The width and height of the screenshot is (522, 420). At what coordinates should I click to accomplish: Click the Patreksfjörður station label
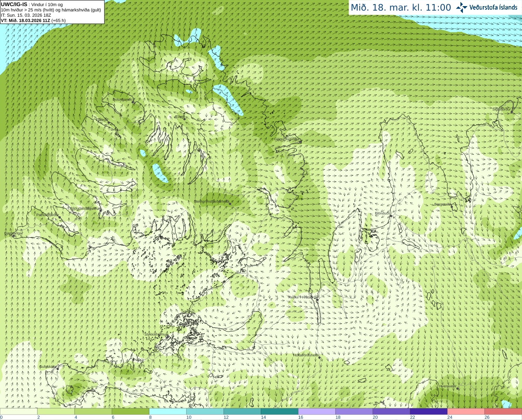(x=48, y=214)
